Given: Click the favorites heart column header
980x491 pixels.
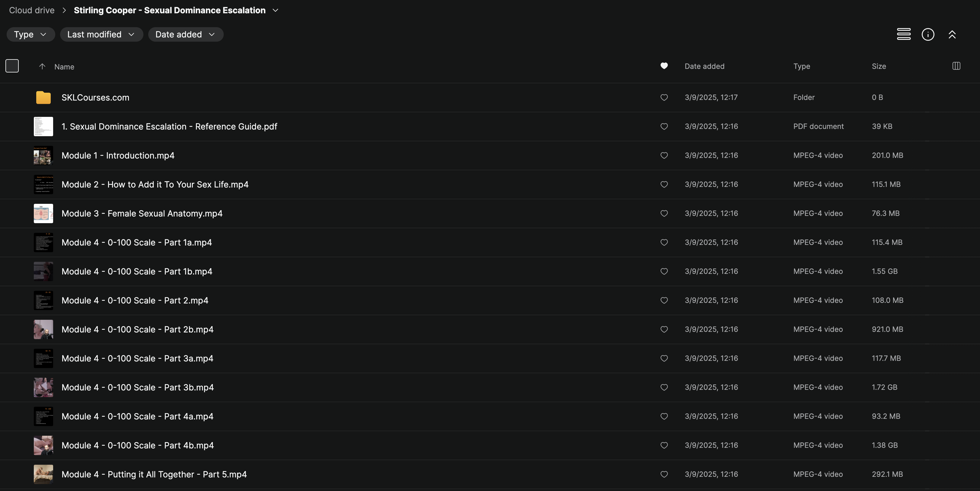Looking at the screenshot, I should click(664, 66).
